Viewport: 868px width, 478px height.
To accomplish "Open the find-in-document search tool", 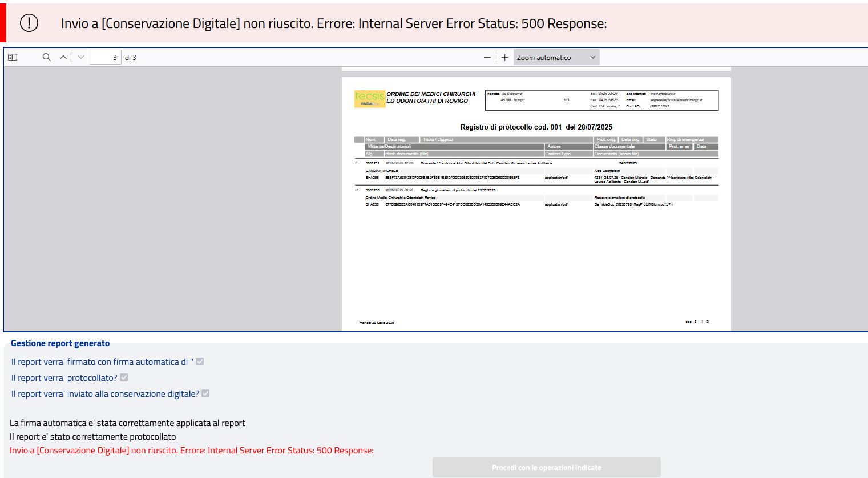I will (x=47, y=57).
